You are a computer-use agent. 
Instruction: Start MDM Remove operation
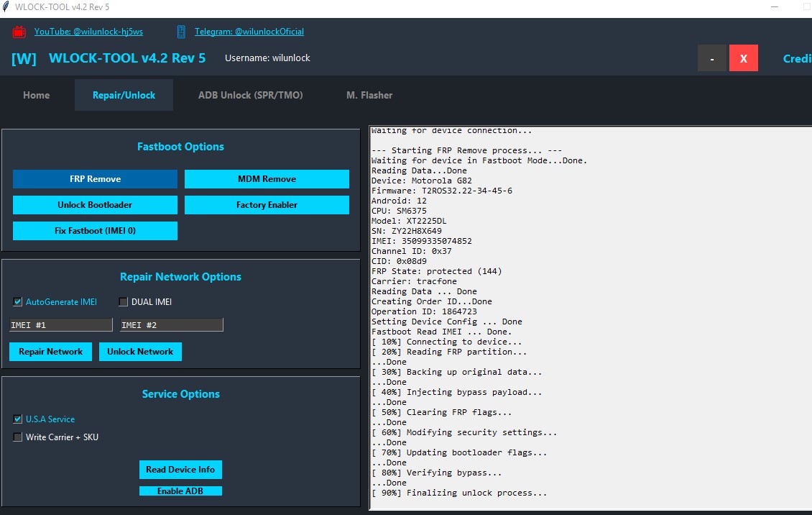267,179
